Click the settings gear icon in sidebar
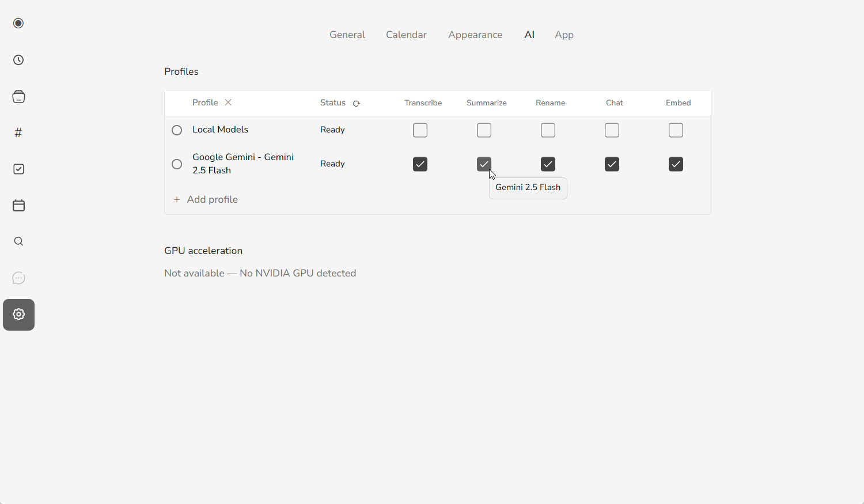The height and width of the screenshot is (504, 864). pyautogui.click(x=18, y=314)
